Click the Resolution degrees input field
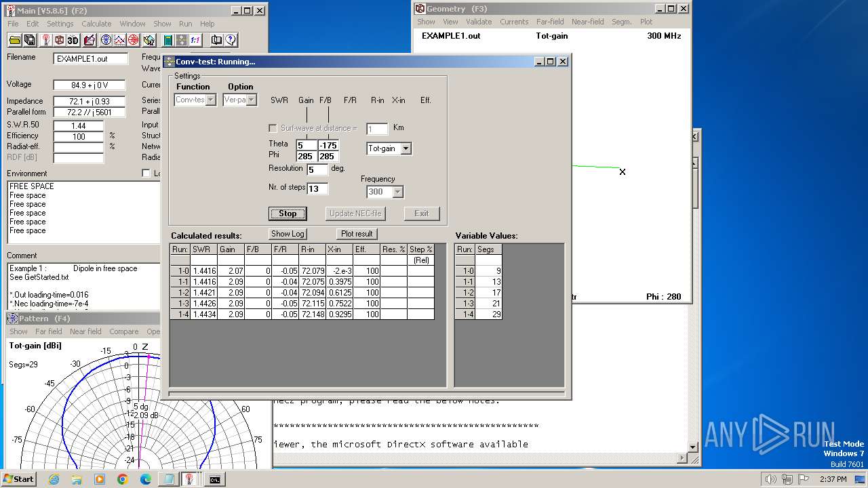 tap(317, 169)
